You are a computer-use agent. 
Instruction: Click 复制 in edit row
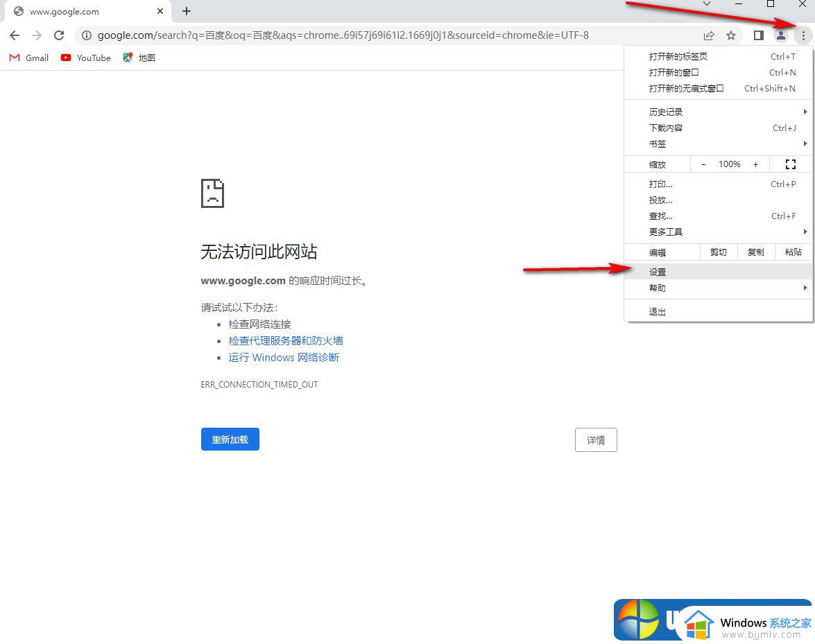[x=756, y=252]
